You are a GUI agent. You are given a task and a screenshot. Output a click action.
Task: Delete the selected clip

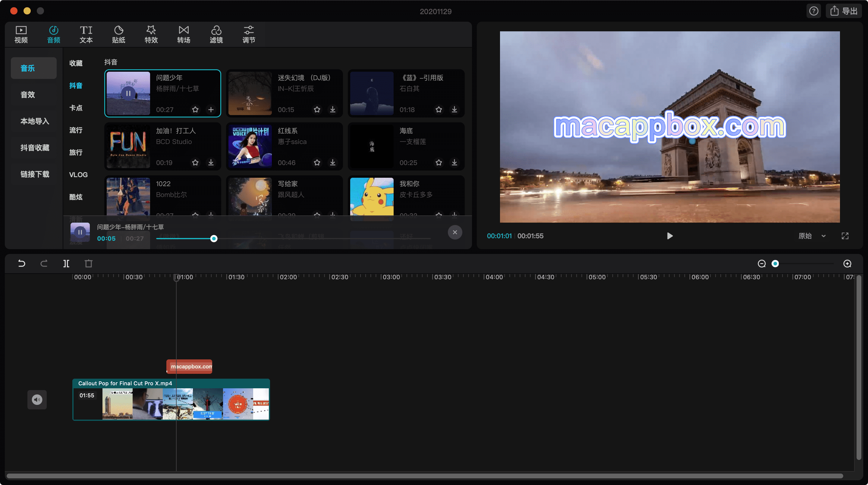pyautogui.click(x=88, y=263)
